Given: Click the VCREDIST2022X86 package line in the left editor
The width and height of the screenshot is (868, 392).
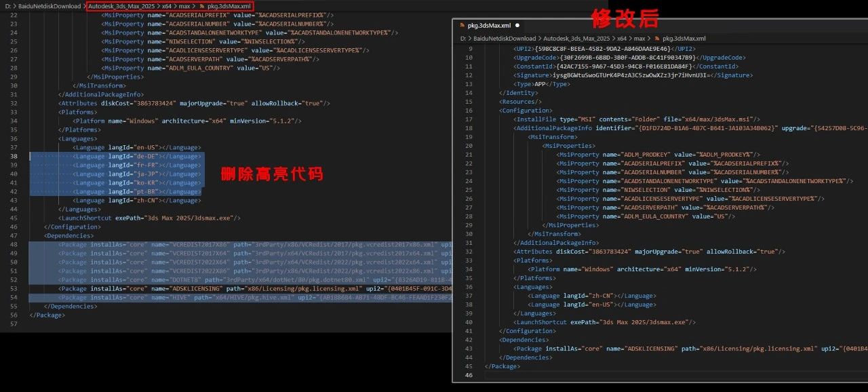Looking at the screenshot, I should (255, 271).
